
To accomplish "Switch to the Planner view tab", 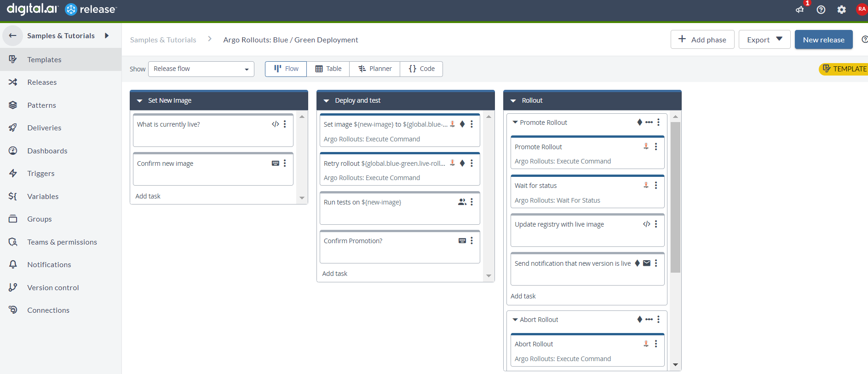I will coord(374,69).
